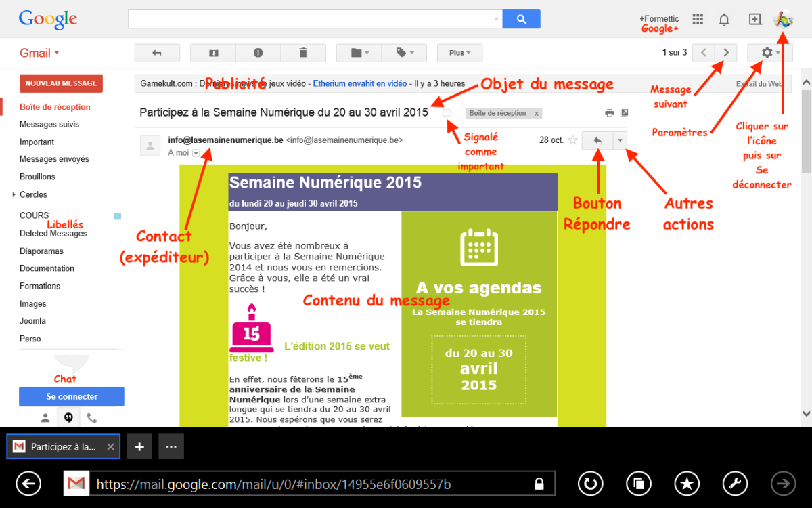Click the sender's avatar placeholder
This screenshot has width=812, height=508.
click(150, 146)
